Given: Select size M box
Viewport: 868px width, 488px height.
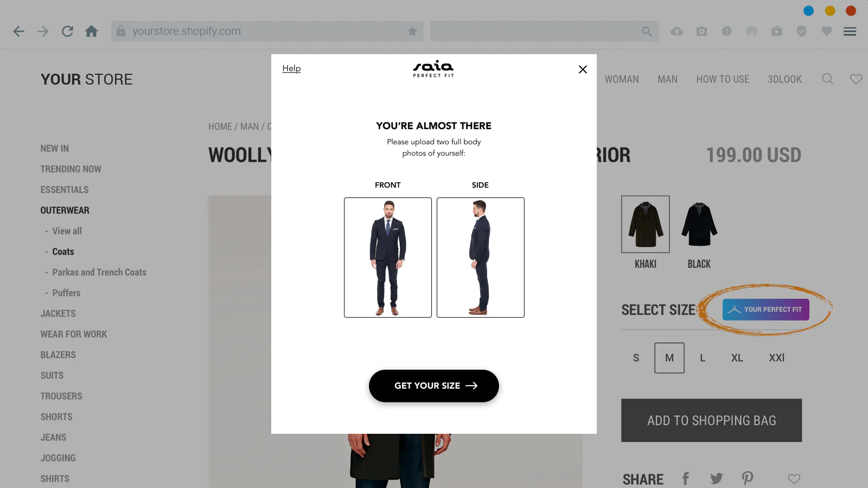Looking at the screenshot, I should [x=669, y=358].
